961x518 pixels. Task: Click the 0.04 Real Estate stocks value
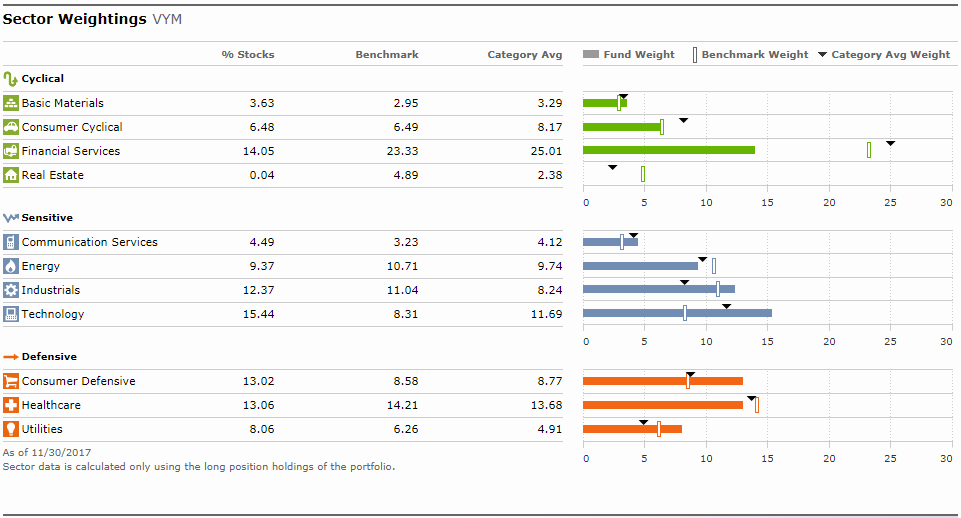[262, 175]
